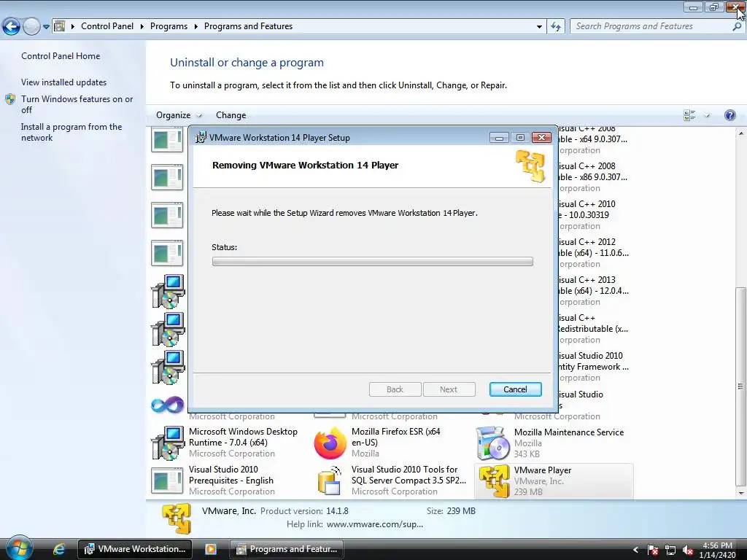
Task: Select Visual C++ 2012 x64 entry
Action: (x=594, y=253)
